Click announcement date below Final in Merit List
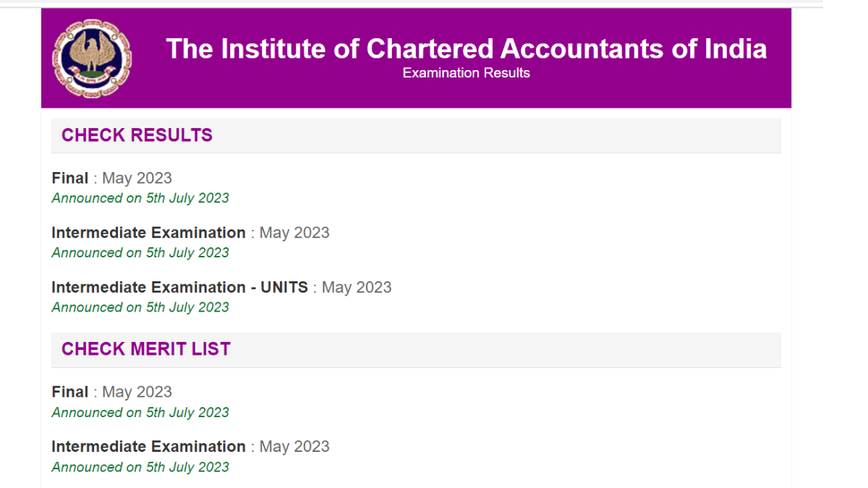The height and width of the screenshot is (488, 868). (140, 413)
